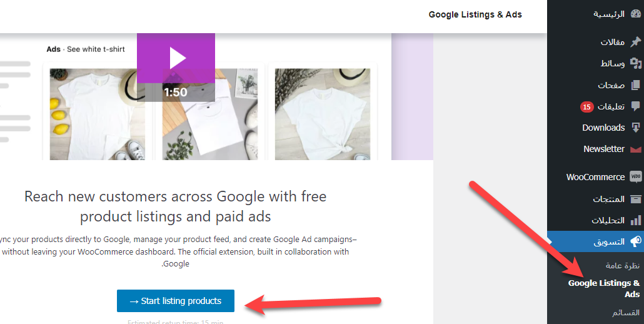Click the bar chart icon beside التحليلات
Viewport: 644px width, 324px height.
pos(635,221)
